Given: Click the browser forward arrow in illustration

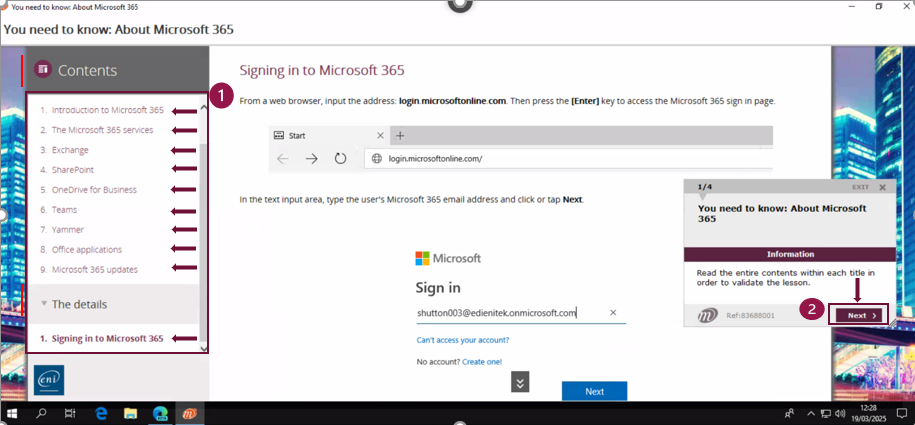Looking at the screenshot, I should 312,158.
